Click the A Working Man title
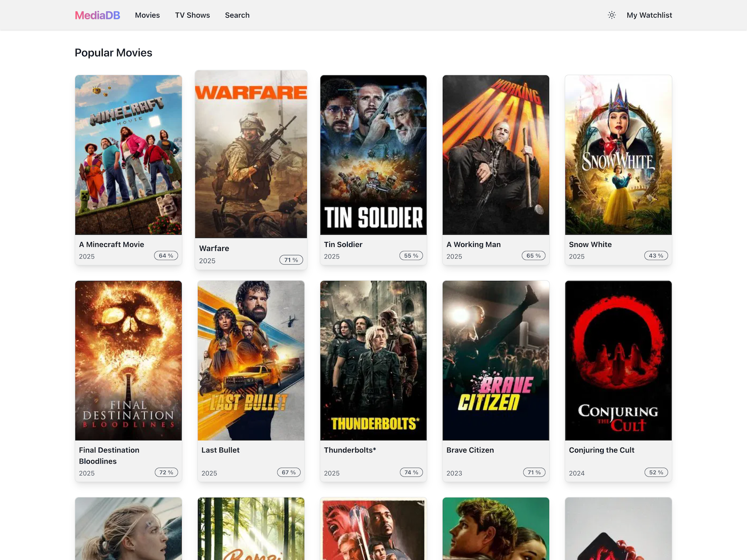 pos(473,245)
